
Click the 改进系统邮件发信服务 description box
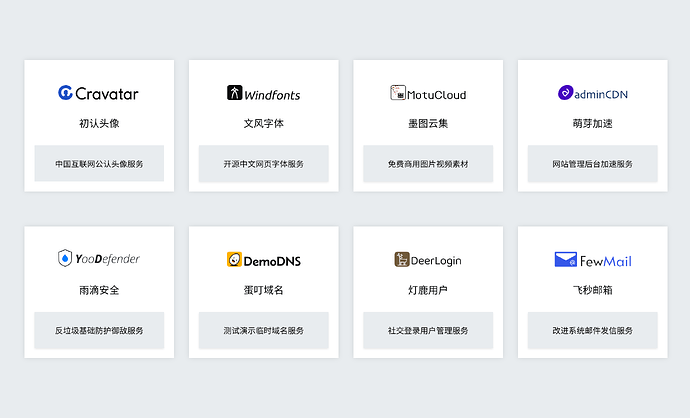[x=593, y=330]
